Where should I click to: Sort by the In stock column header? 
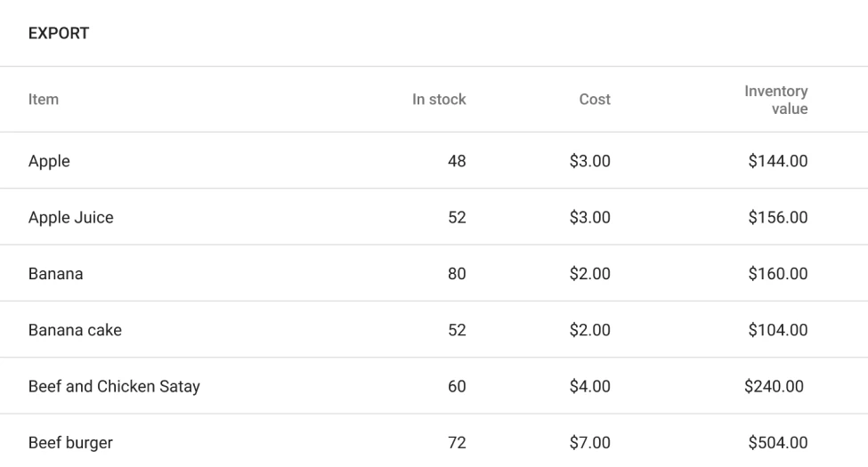(x=438, y=100)
